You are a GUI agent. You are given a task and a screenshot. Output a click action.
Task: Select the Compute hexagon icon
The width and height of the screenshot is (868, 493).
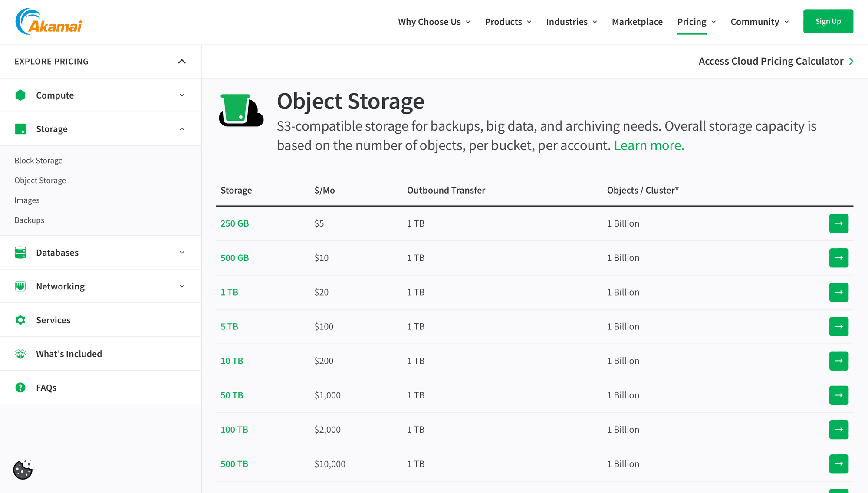point(20,95)
